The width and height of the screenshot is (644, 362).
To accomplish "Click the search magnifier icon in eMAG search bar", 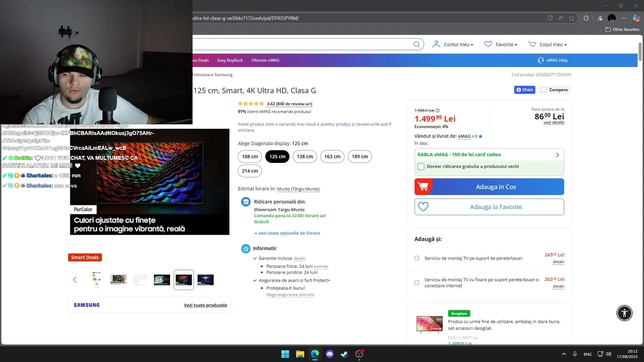I will [417, 44].
